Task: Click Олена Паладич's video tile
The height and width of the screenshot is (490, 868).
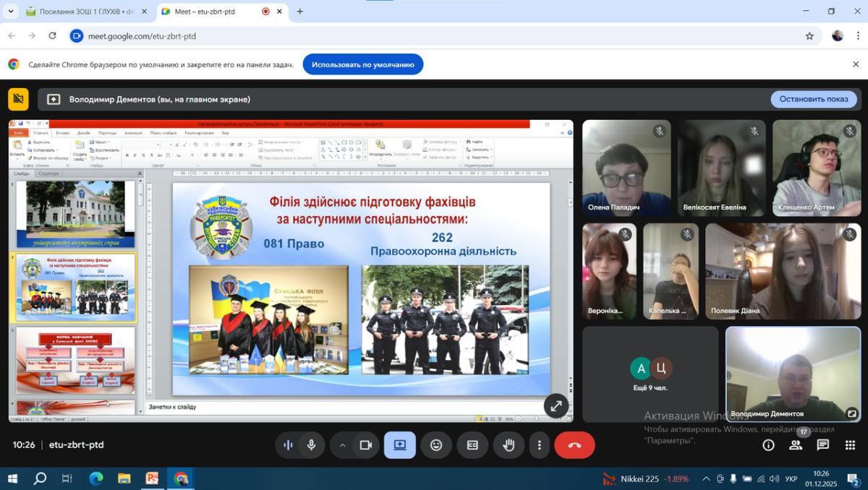Action: click(626, 168)
